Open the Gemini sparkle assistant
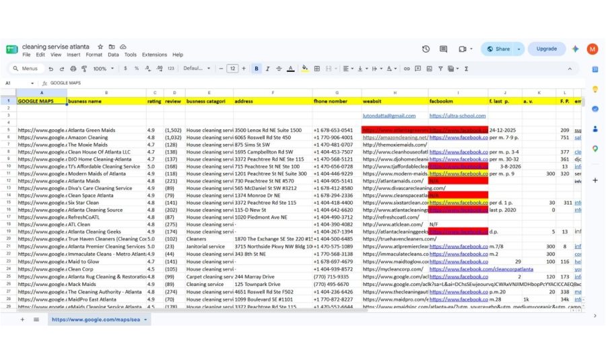Image resolution: width=606 pixels, height=364 pixels. [x=575, y=49]
